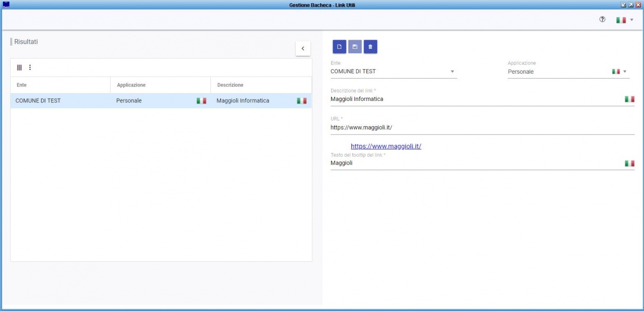Open the language selector flag dropdown
The image size is (644, 311).
click(625, 20)
